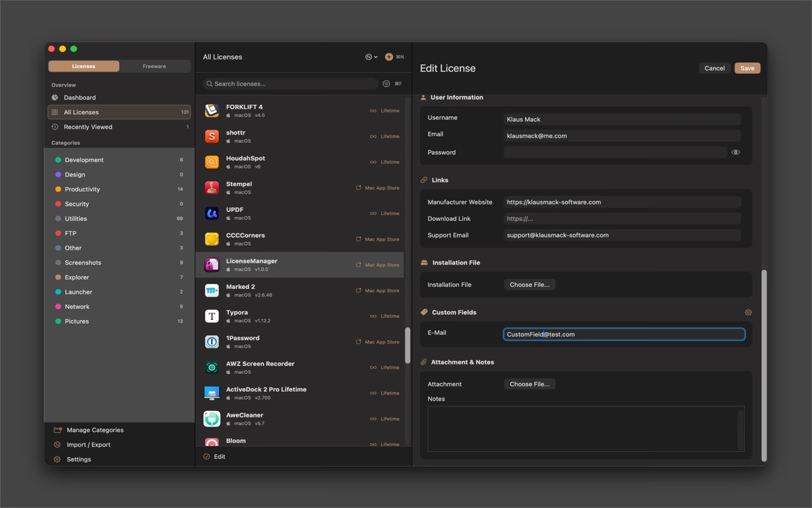Click the custom E-Mail field

pos(624,334)
